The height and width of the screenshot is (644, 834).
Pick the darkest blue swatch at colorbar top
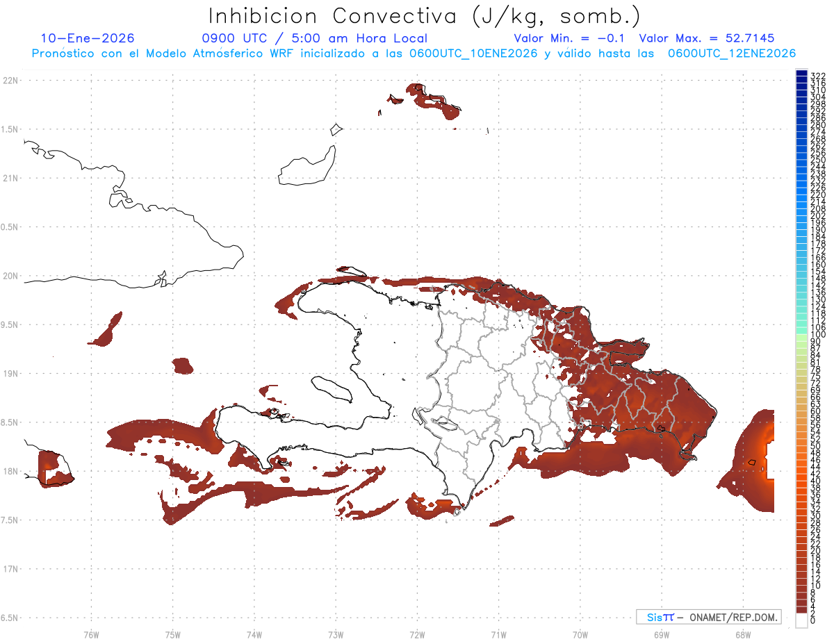point(801,74)
